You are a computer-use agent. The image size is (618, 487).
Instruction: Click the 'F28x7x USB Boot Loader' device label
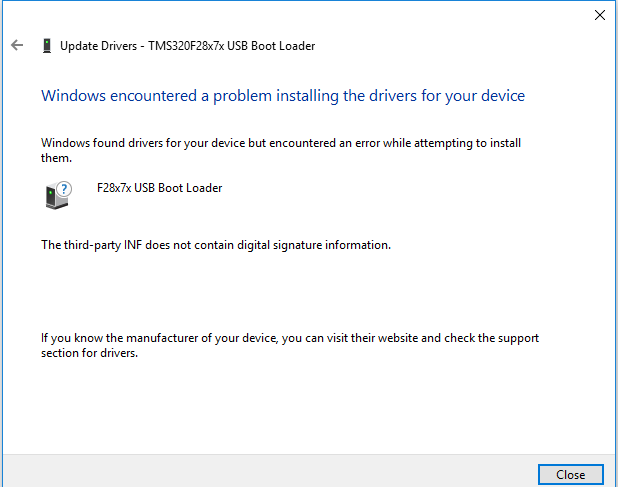click(159, 188)
